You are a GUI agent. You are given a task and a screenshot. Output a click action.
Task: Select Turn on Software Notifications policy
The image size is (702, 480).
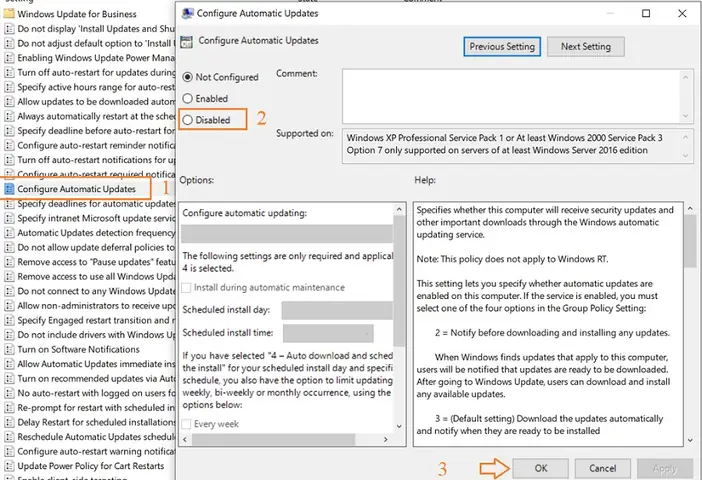coord(78,349)
